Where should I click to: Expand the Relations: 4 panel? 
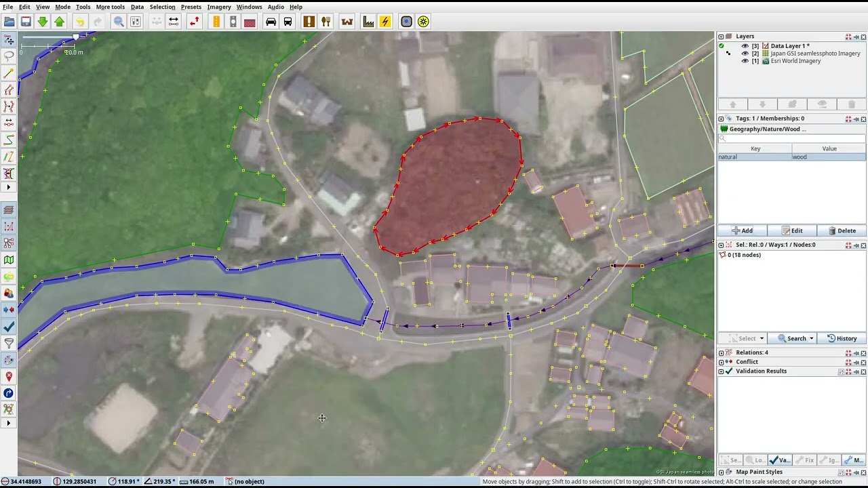click(x=722, y=353)
